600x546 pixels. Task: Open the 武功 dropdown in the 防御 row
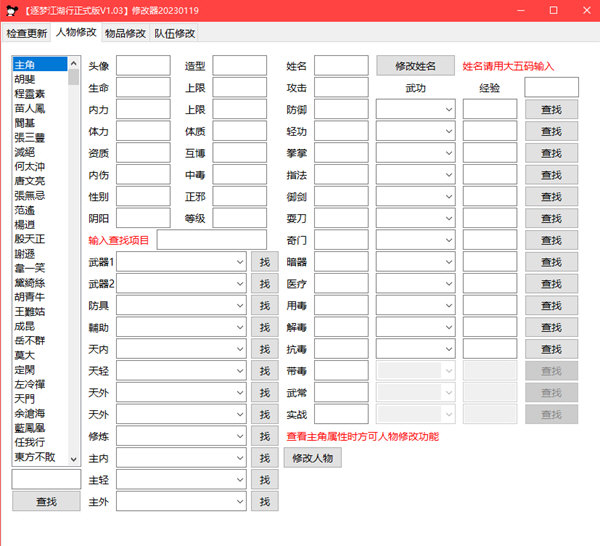(416, 110)
